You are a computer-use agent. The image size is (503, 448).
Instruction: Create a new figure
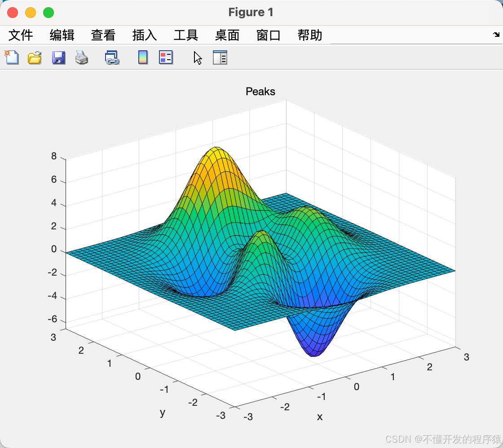click(11, 57)
